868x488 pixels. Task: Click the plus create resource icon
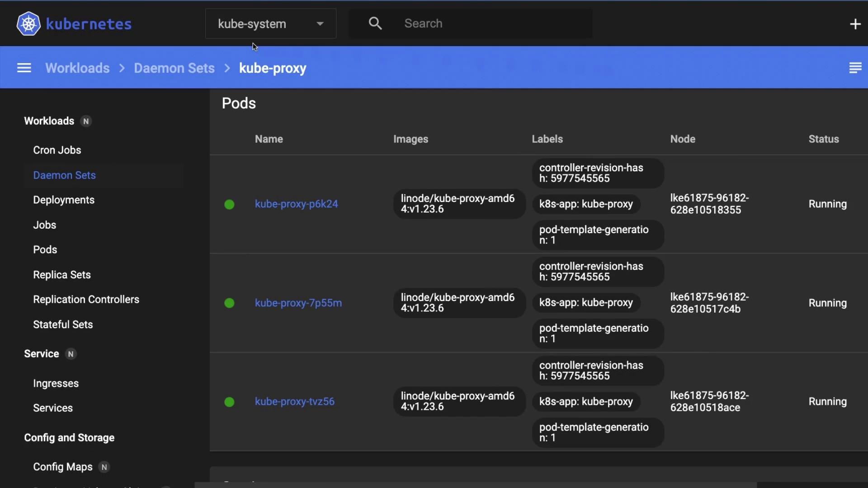[x=855, y=24]
